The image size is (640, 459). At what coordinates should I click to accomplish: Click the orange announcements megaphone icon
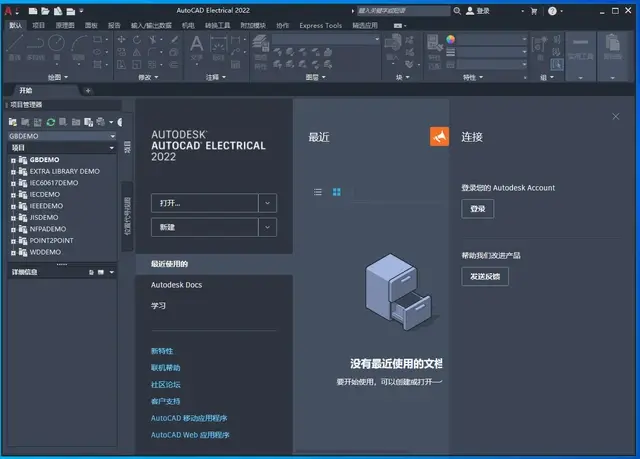tap(439, 137)
